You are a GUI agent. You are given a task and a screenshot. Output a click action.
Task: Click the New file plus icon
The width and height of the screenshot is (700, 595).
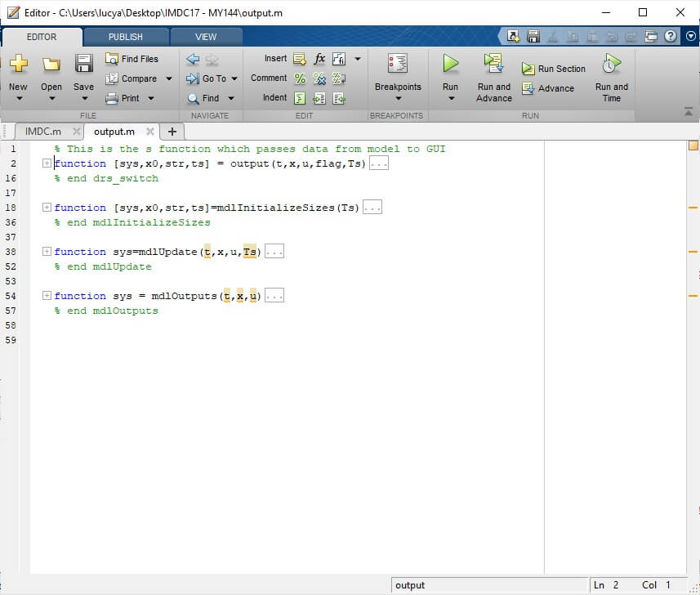click(18, 64)
